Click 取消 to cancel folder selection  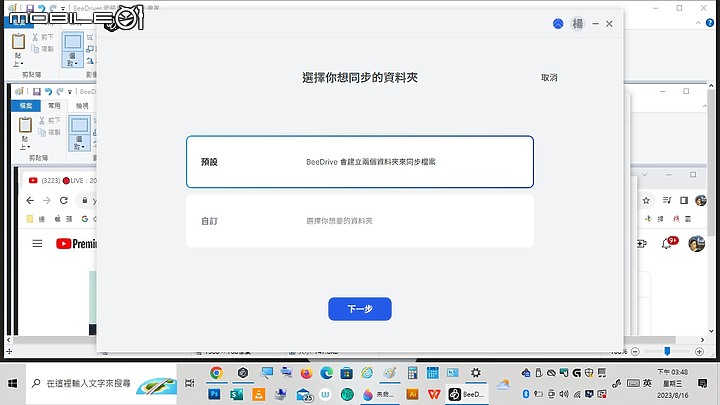[x=549, y=78]
